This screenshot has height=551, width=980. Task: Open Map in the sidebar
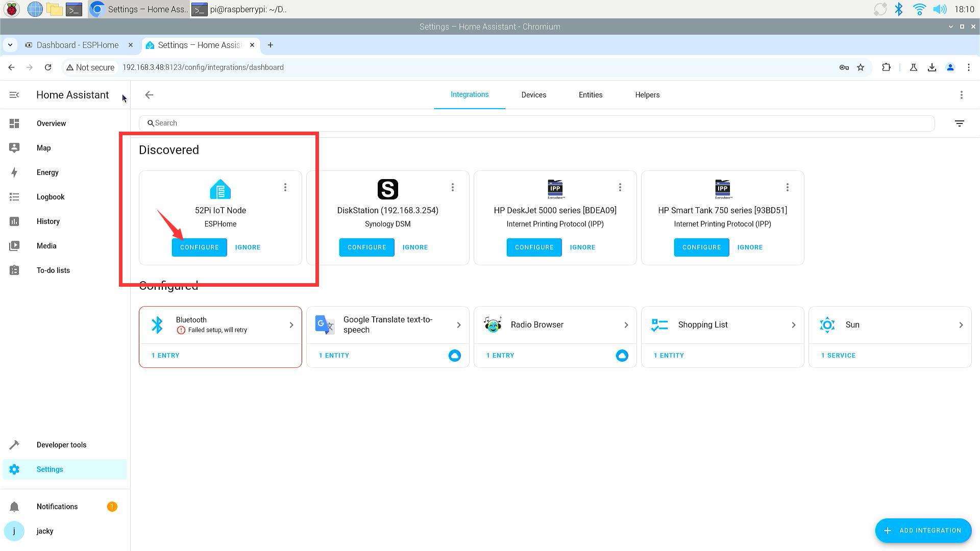click(65, 148)
